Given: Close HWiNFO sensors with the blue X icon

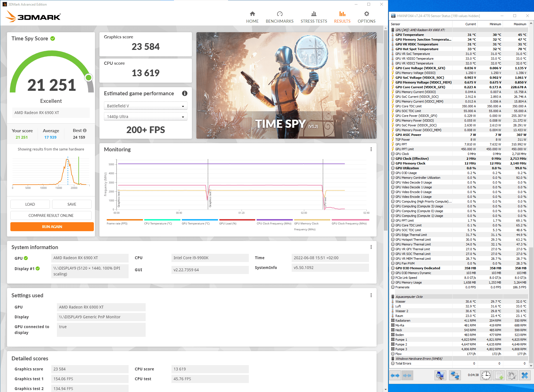Looking at the screenshot, I should tap(525, 375).
